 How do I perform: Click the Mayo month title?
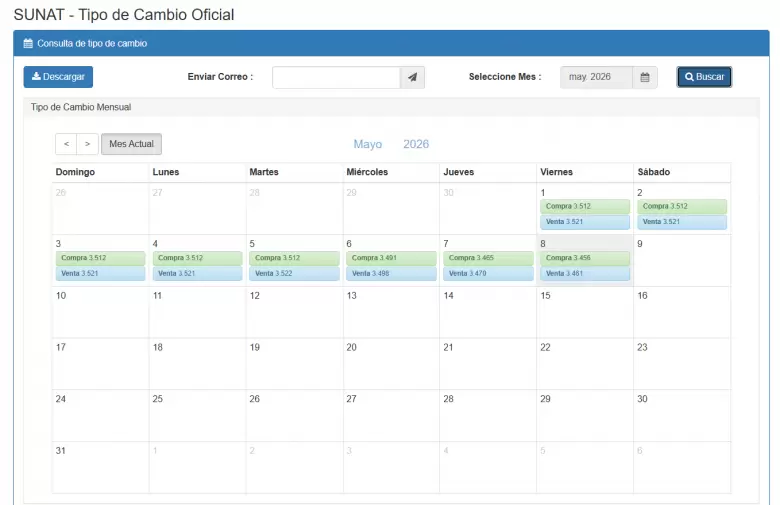click(368, 144)
